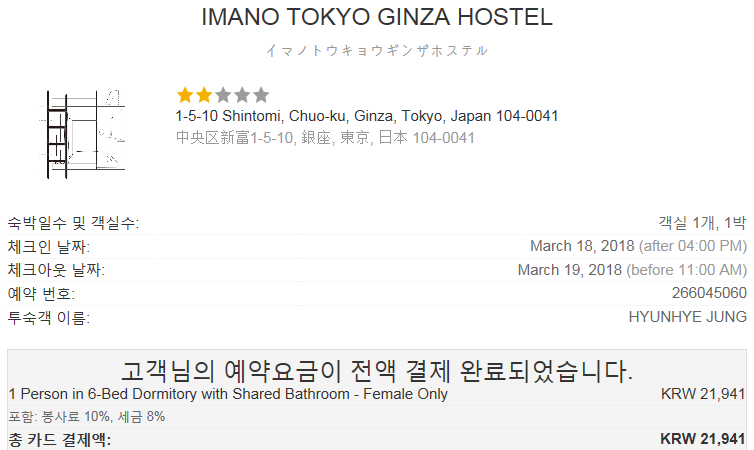Click the payment completed Korean heading
This screenshot has width=754, height=450.
tap(377, 371)
